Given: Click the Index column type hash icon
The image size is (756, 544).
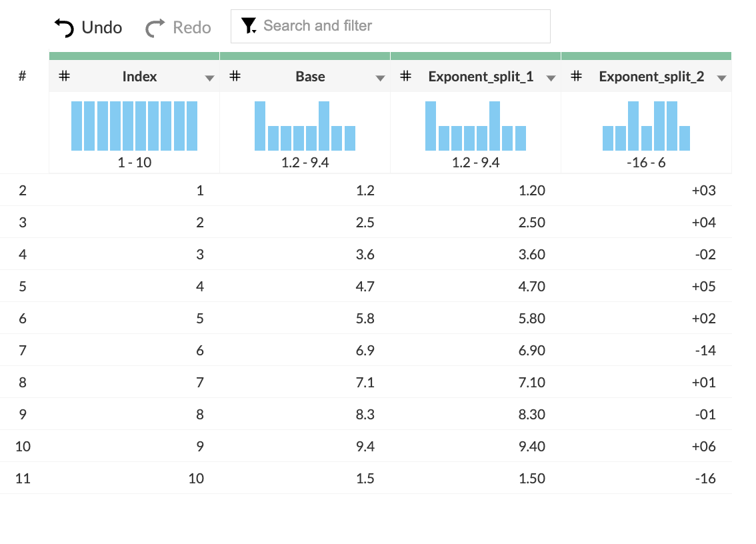Looking at the screenshot, I should (64, 76).
